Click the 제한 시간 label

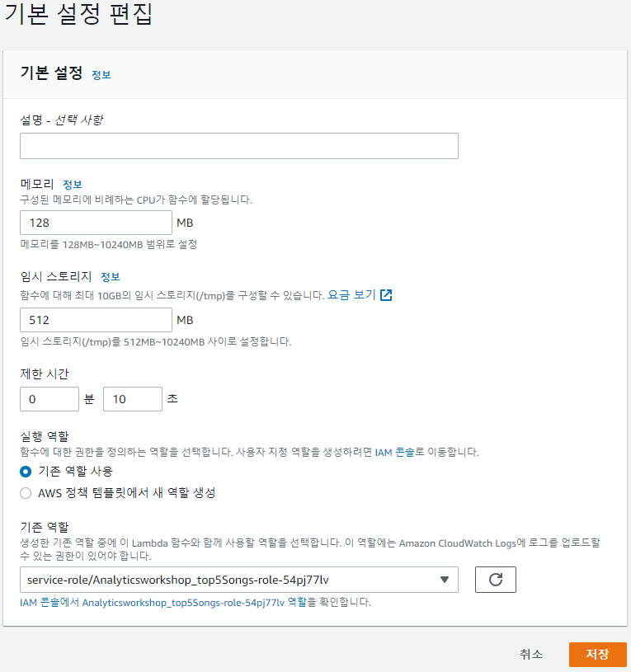tap(45, 374)
